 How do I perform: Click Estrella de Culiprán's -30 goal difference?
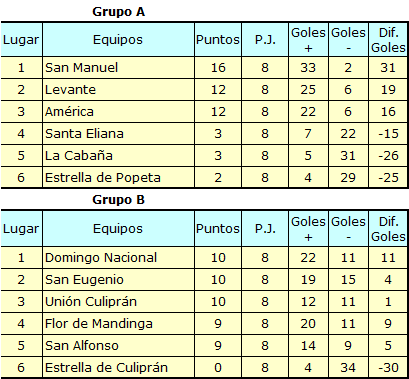coord(388,367)
